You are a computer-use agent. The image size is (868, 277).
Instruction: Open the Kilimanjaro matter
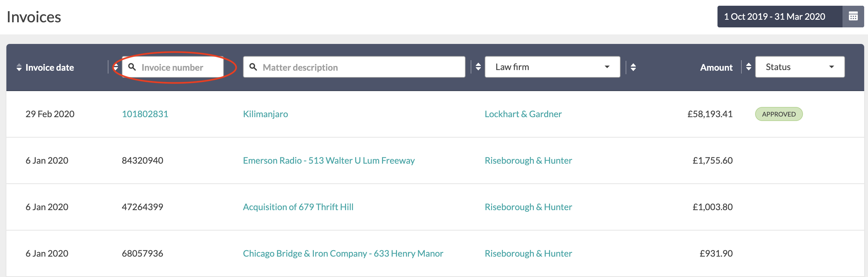(x=265, y=114)
